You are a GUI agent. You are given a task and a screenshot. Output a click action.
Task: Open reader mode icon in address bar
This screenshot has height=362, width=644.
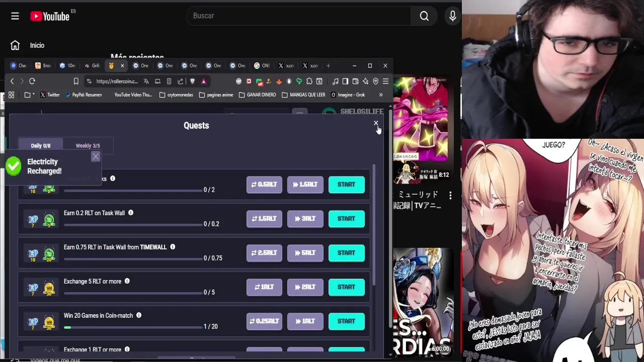[169, 81]
